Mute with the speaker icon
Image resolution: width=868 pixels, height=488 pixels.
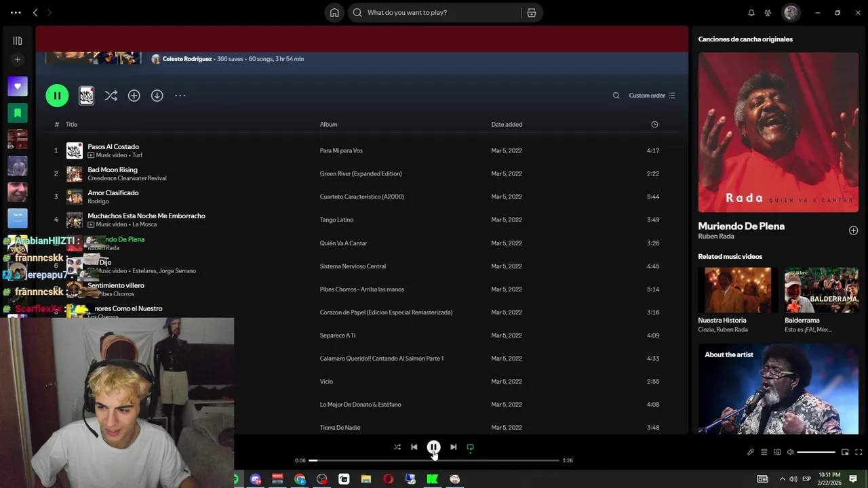point(791,452)
